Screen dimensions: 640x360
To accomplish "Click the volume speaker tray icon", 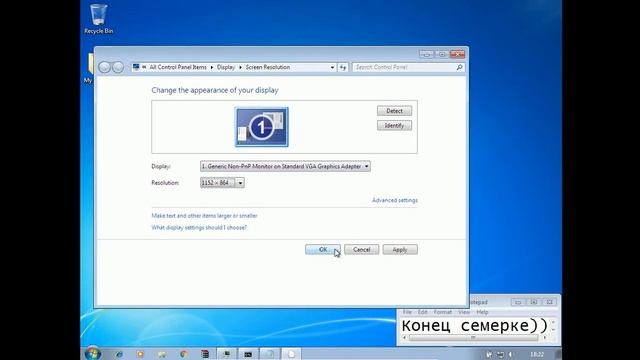I will click(511, 355).
